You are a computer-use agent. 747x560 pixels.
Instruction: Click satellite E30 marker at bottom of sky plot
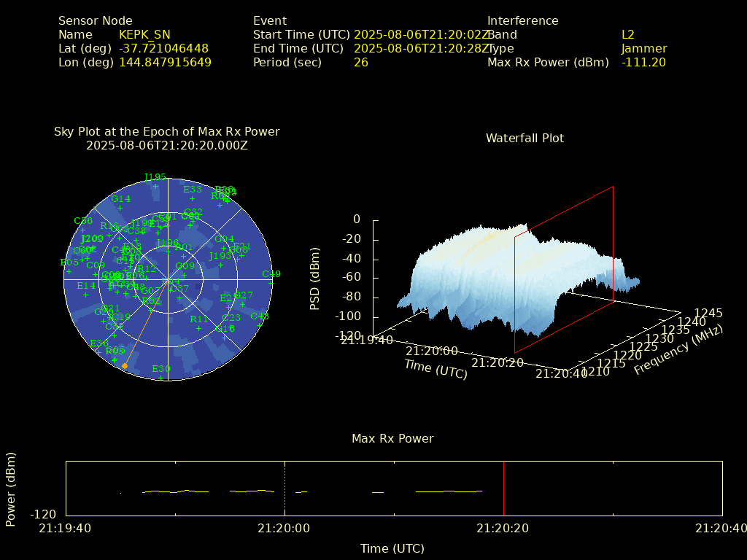(x=161, y=378)
